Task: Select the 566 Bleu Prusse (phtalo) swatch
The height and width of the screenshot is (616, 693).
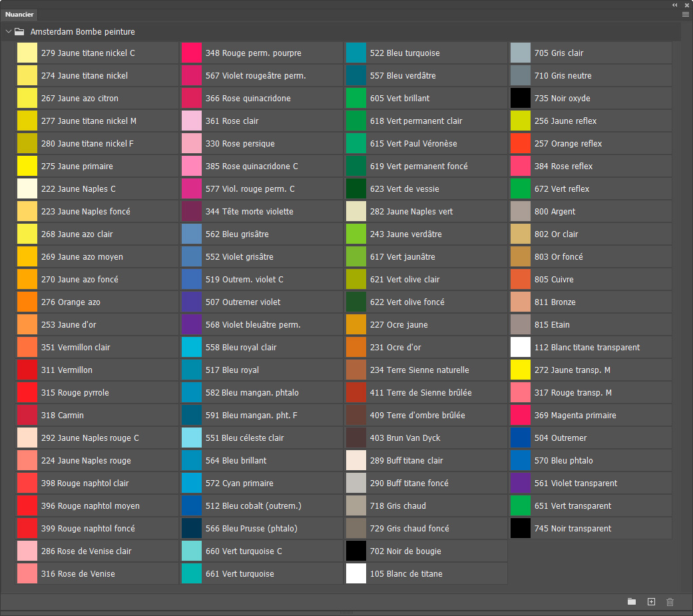Action: click(261, 529)
